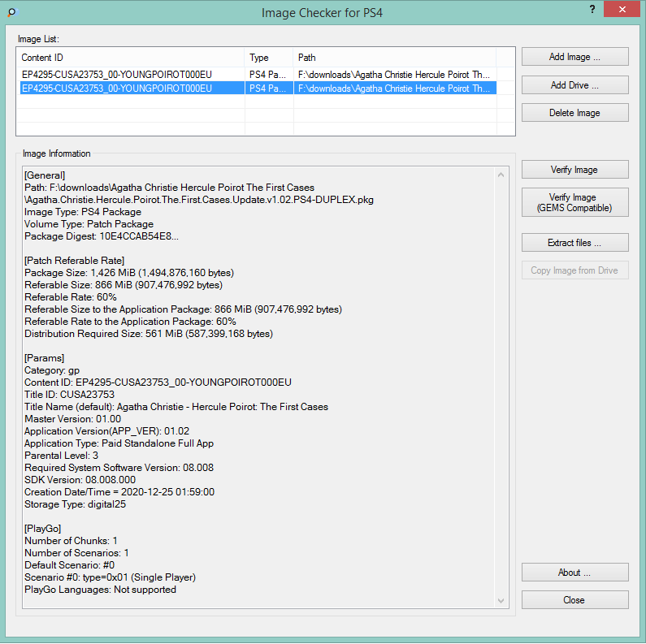Viewport: 646px width, 644px height.
Task: Click Verify Image (GEMS Compatible) button
Action: [574, 202]
